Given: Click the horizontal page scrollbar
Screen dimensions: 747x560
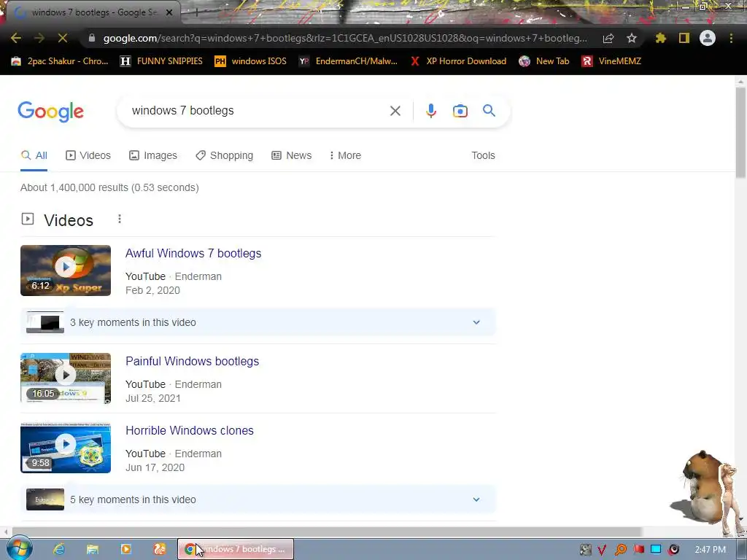Looking at the screenshot, I should tap(327, 532).
